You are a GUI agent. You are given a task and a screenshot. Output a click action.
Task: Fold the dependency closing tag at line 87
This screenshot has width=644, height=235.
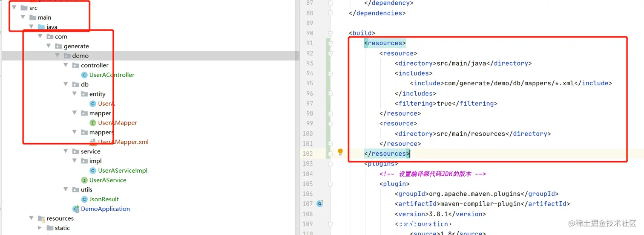(x=330, y=3)
